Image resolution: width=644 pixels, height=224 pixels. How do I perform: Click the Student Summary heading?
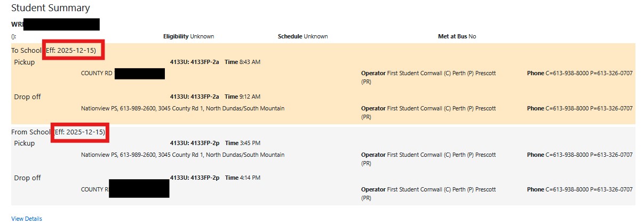coord(50,8)
